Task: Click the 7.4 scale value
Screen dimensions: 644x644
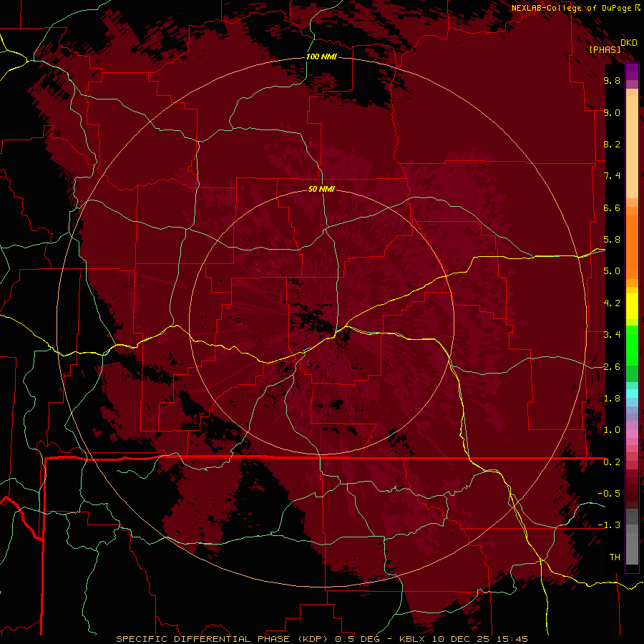Action: 612,176
